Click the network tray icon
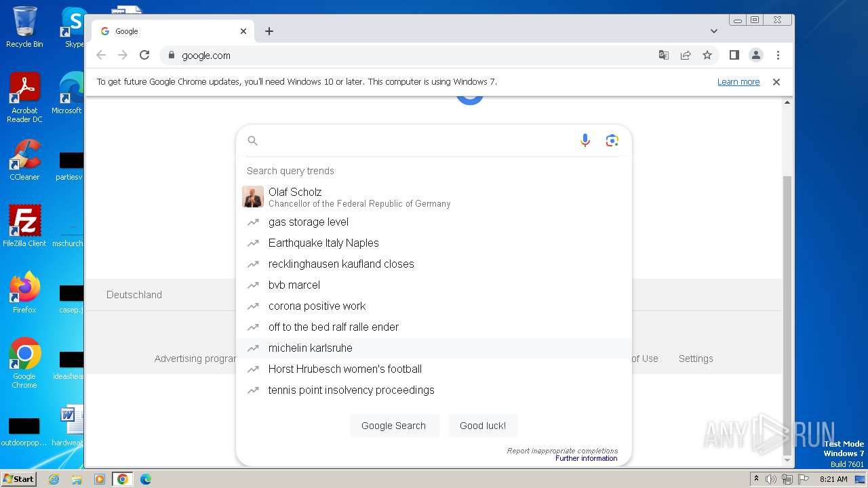 coord(787,479)
